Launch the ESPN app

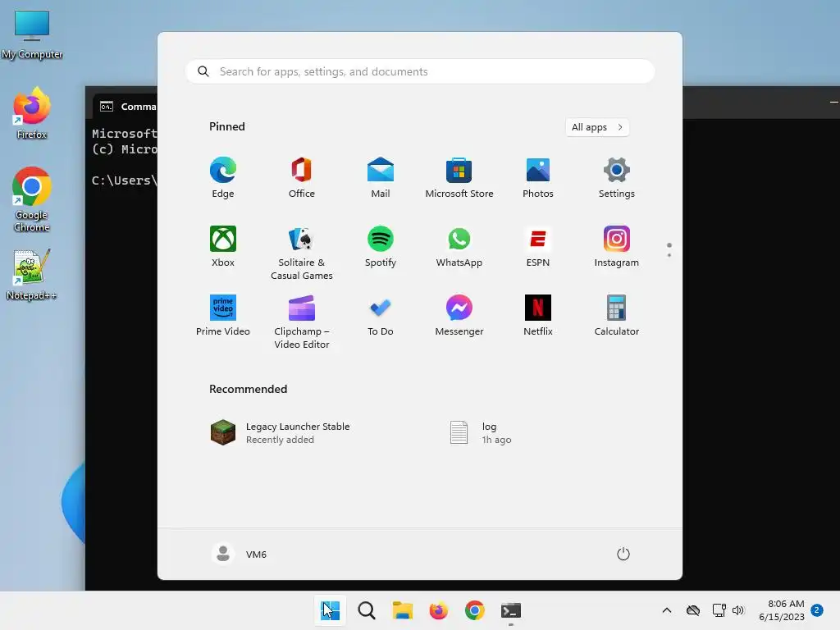coord(538,246)
